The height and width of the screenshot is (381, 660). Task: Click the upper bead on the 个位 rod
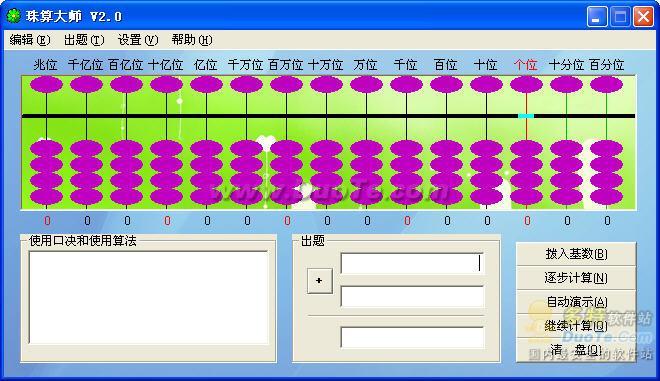click(x=526, y=85)
